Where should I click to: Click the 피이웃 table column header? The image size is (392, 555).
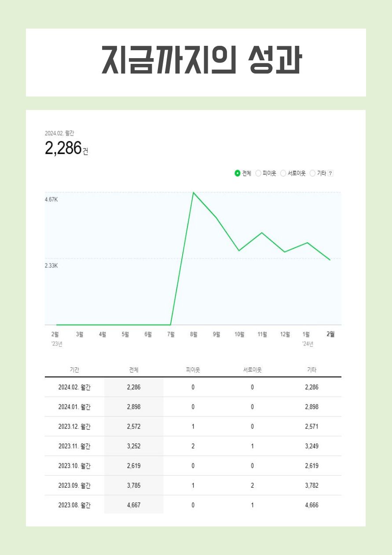click(x=193, y=370)
